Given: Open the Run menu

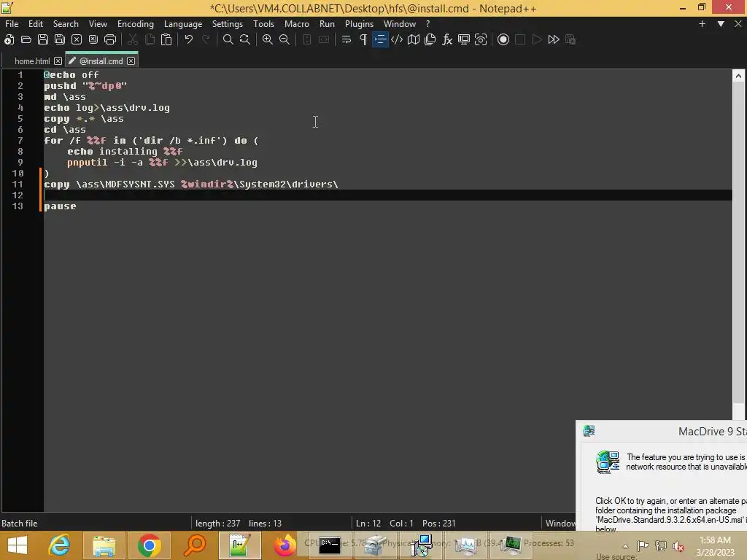Looking at the screenshot, I should pos(327,24).
